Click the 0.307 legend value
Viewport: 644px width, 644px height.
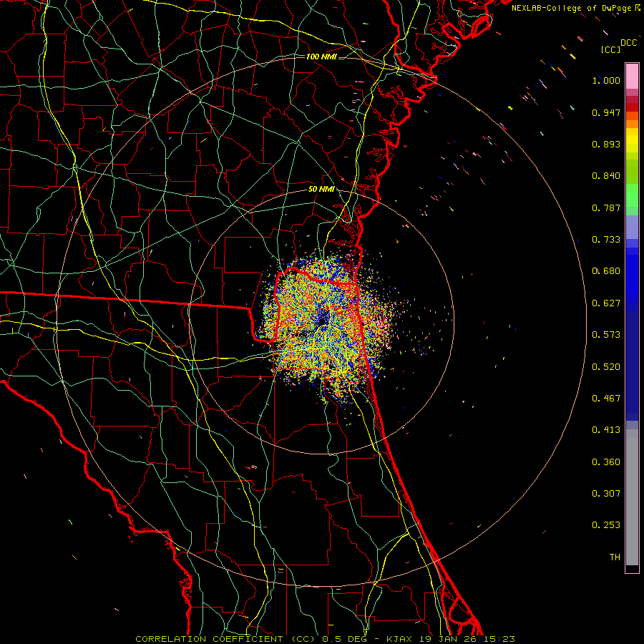point(606,494)
